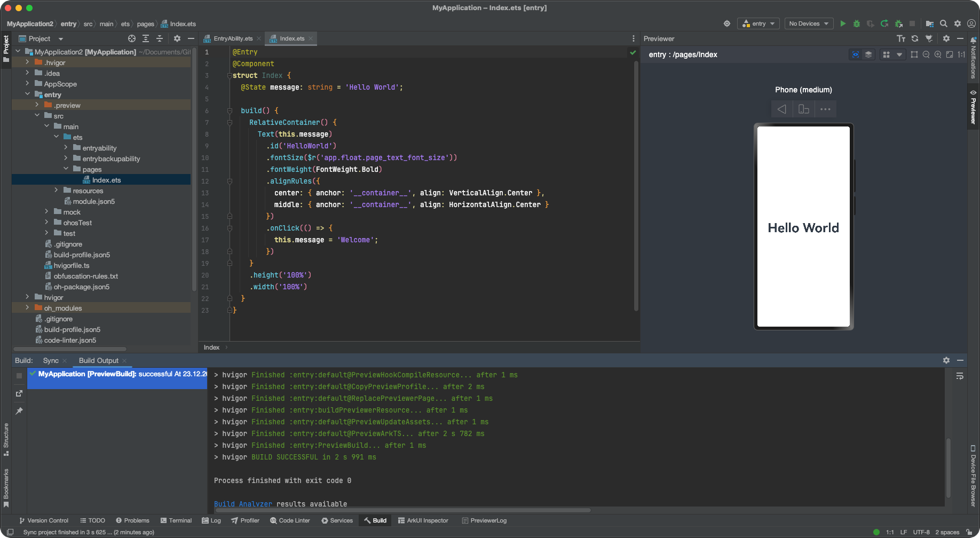Viewport: 980px width, 538px height.
Task: Toggle the Project side panel tab
Action: 6,49
